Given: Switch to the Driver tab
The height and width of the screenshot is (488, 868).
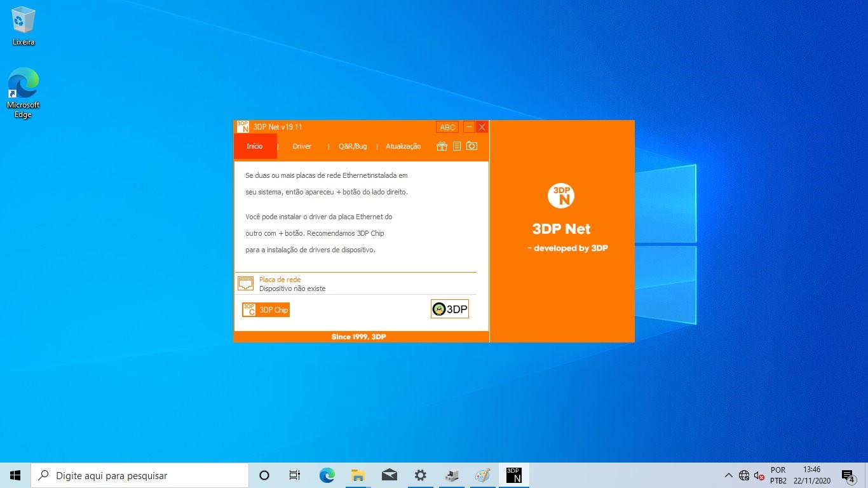Looking at the screenshot, I should point(302,146).
